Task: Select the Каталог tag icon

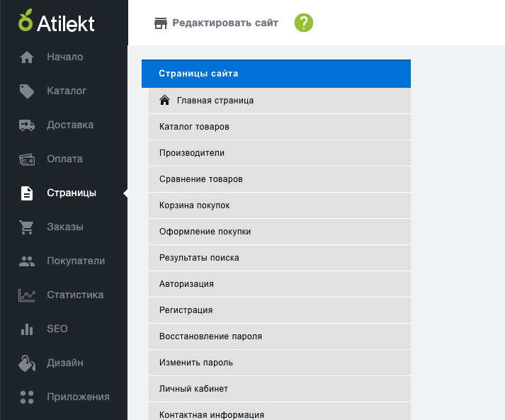Action: point(27,91)
